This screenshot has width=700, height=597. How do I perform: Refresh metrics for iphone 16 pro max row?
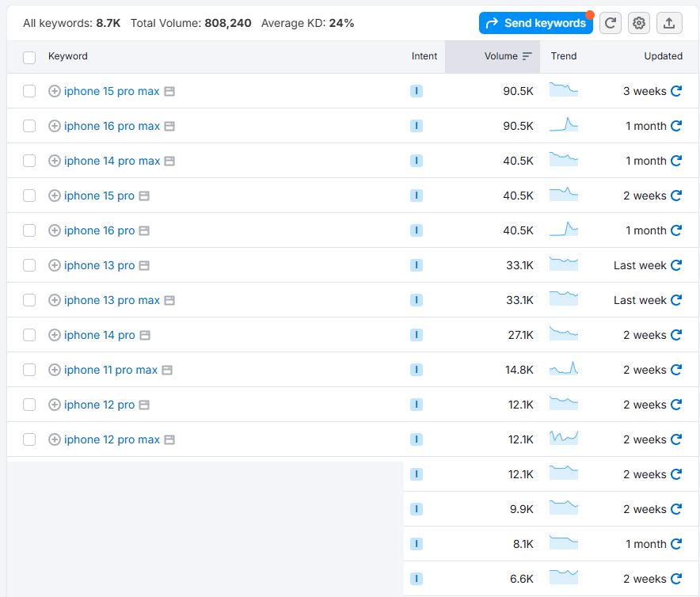coord(676,126)
